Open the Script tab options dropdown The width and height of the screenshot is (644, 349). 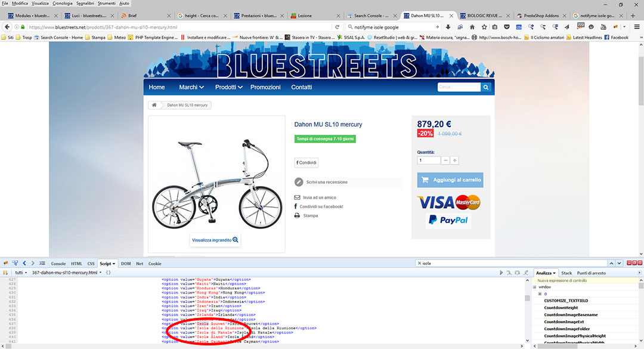(114, 264)
